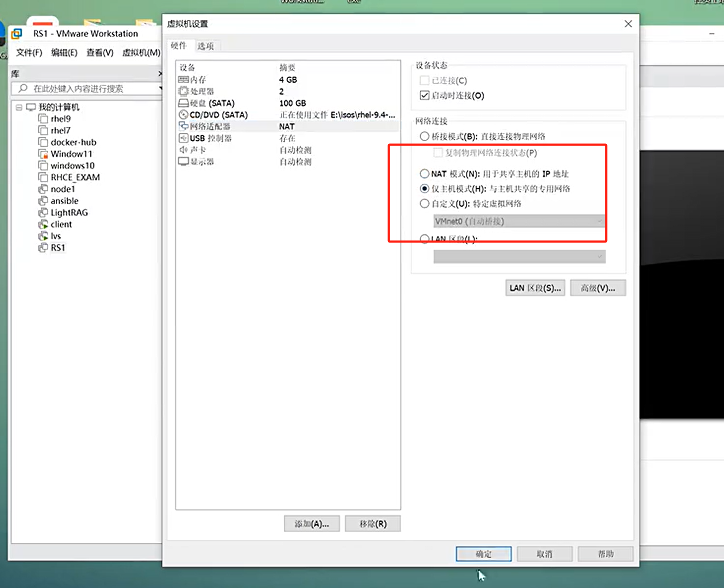Click the rhel7 VM icon in library
The width and height of the screenshot is (724, 588).
coord(43,131)
